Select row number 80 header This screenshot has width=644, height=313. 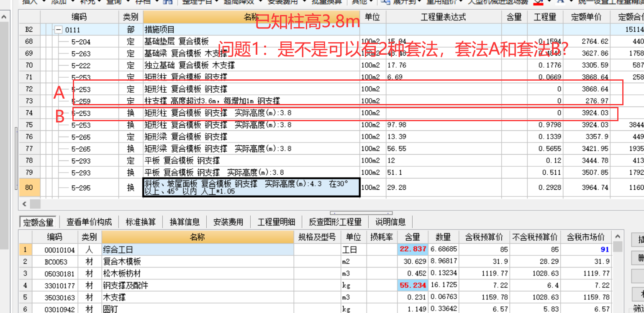(x=29, y=187)
